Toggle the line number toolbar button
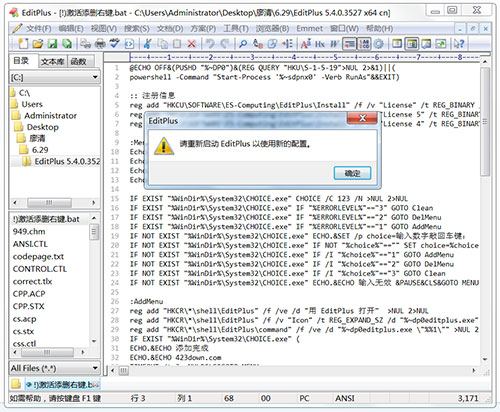The image size is (500, 412). click(x=364, y=44)
